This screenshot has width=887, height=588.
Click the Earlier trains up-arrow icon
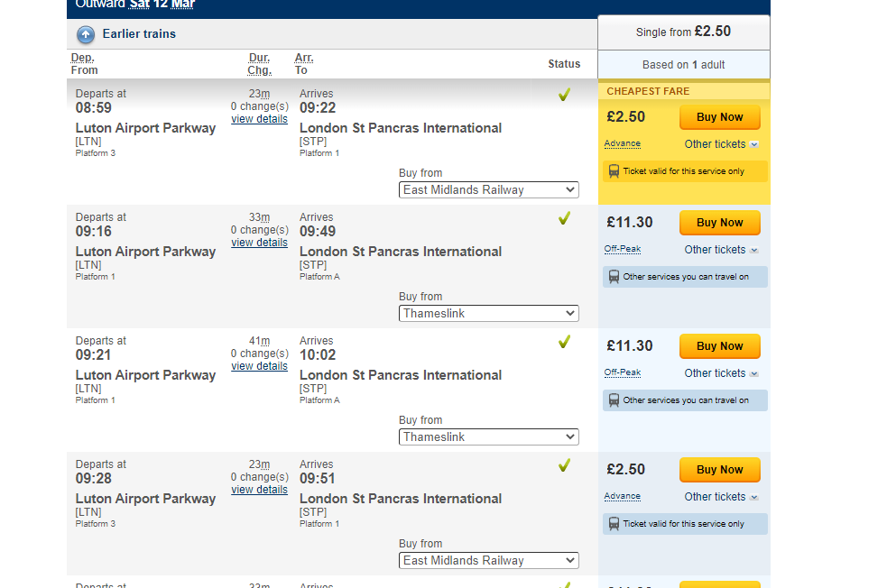click(86, 34)
